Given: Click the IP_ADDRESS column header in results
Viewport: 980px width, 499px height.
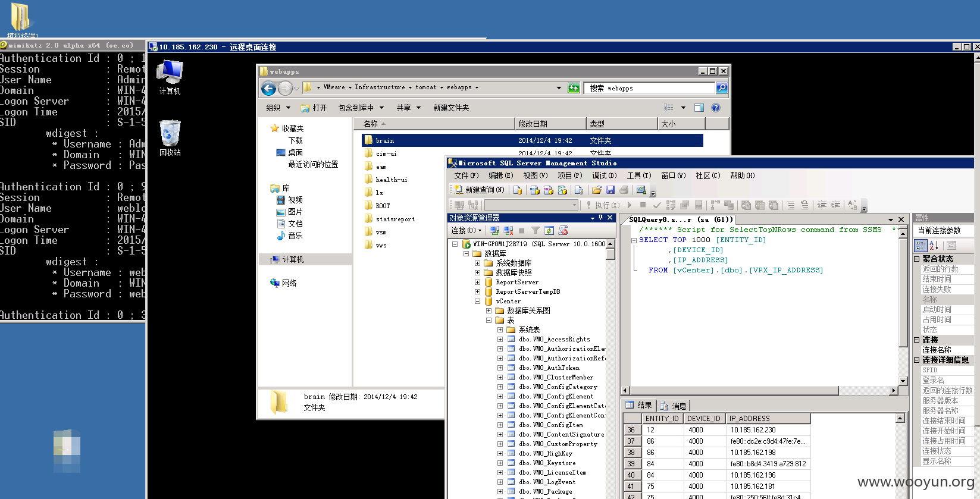Looking at the screenshot, I should (768, 419).
